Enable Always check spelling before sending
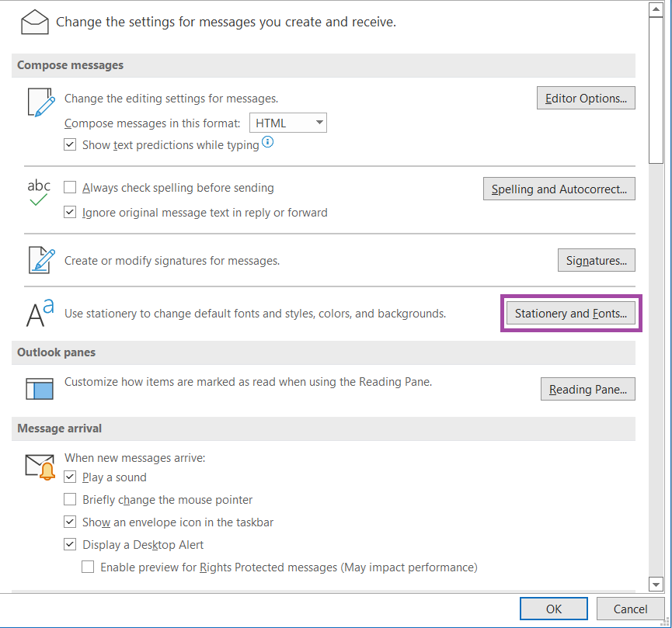The width and height of the screenshot is (672, 628). 70,187
